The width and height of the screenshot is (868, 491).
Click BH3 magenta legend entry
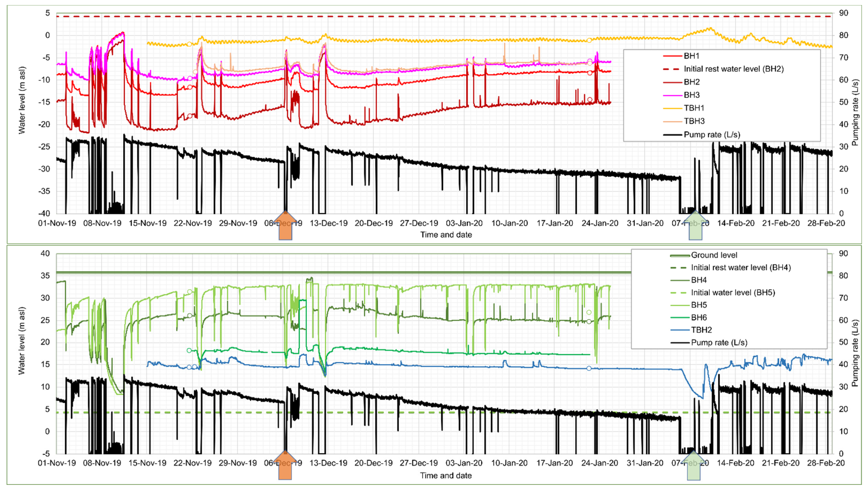coord(691,95)
